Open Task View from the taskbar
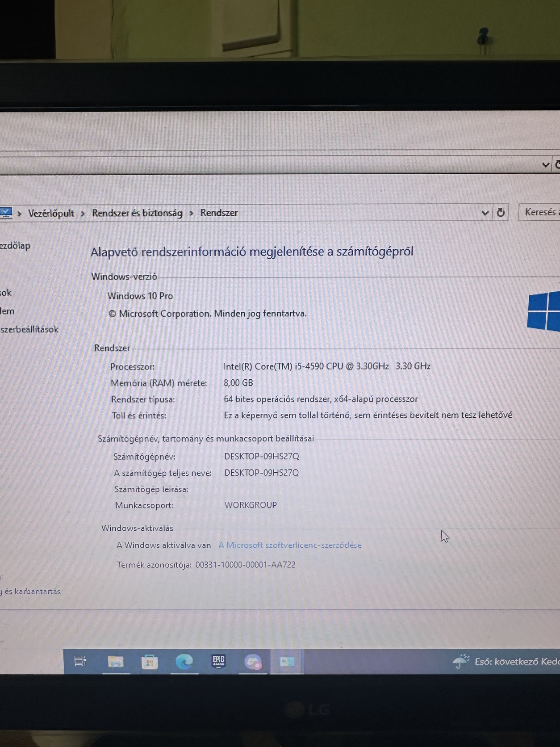The image size is (560, 747). click(80, 661)
